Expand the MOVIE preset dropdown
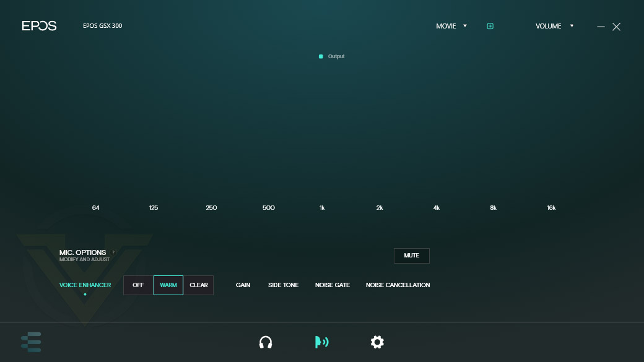The image size is (644, 362). pyautogui.click(x=451, y=26)
